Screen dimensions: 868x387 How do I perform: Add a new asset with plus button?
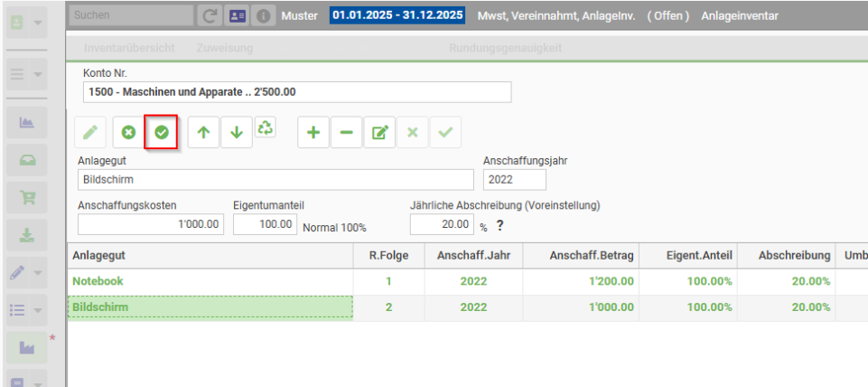313,133
